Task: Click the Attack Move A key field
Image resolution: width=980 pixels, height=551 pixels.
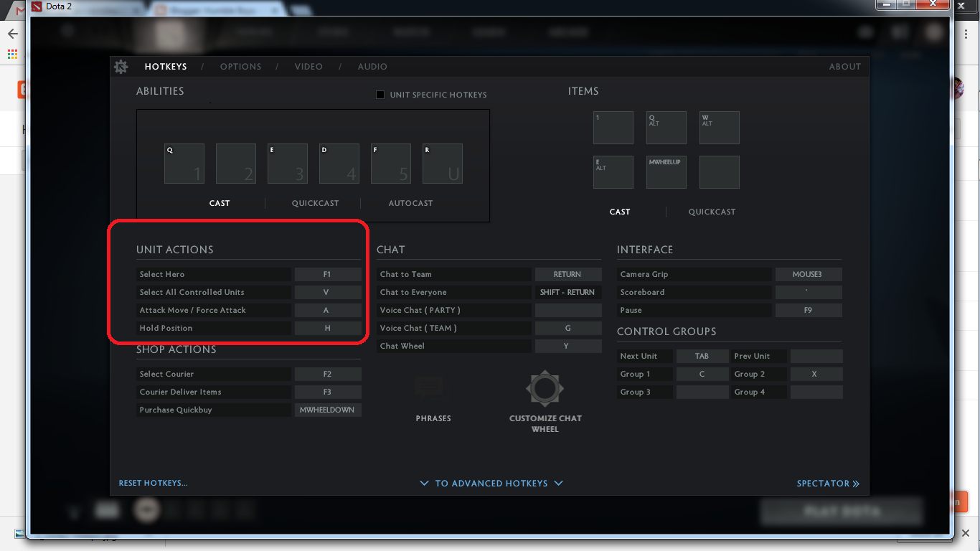Action: tap(328, 310)
